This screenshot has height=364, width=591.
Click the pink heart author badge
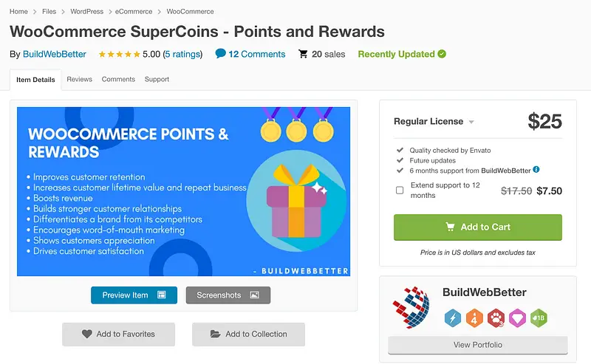517,317
